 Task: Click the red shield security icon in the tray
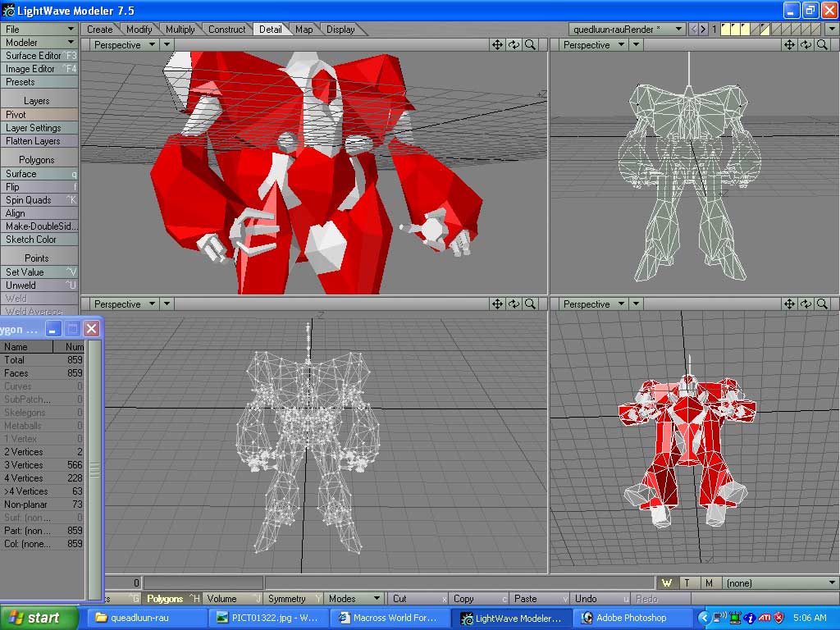point(779,618)
